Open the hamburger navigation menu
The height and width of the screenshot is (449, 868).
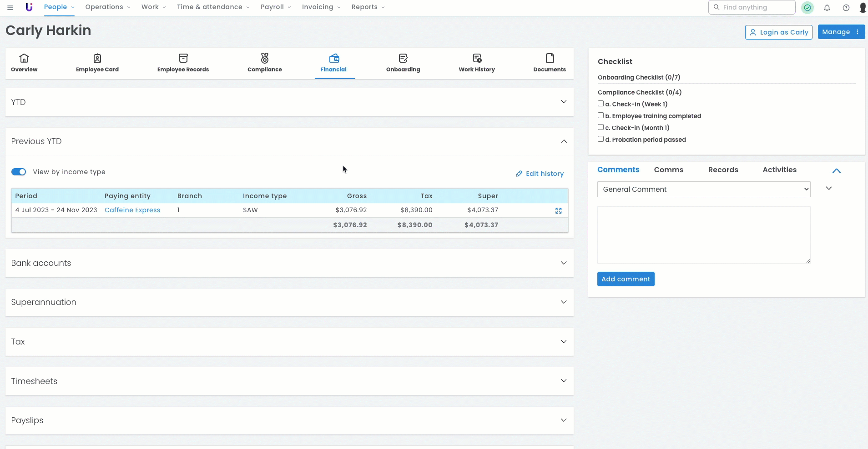tap(10, 7)
